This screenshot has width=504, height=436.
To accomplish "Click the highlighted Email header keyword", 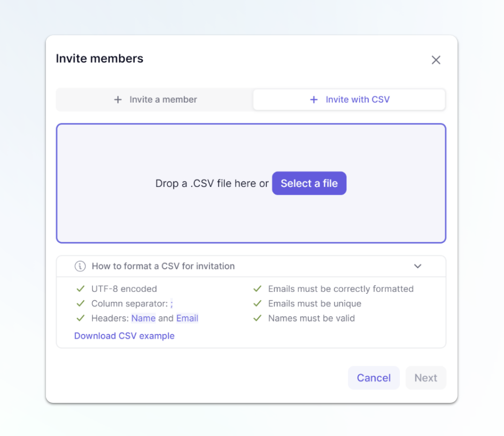I will (187, 318).
